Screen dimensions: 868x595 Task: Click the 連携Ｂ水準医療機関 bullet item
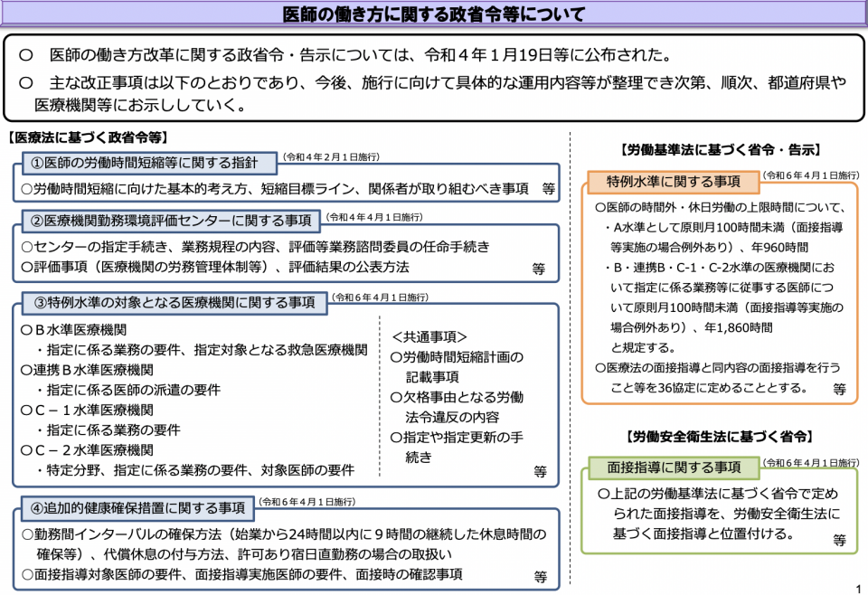coord(87,370)
